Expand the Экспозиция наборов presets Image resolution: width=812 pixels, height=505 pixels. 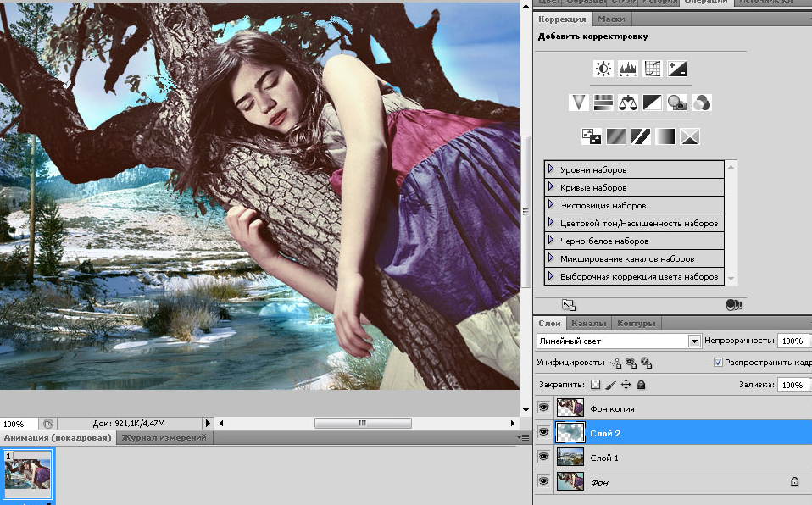(551, 204)
